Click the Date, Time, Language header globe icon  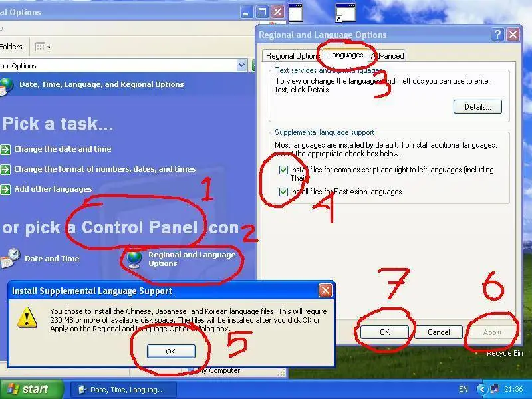[x=7, y=86]
